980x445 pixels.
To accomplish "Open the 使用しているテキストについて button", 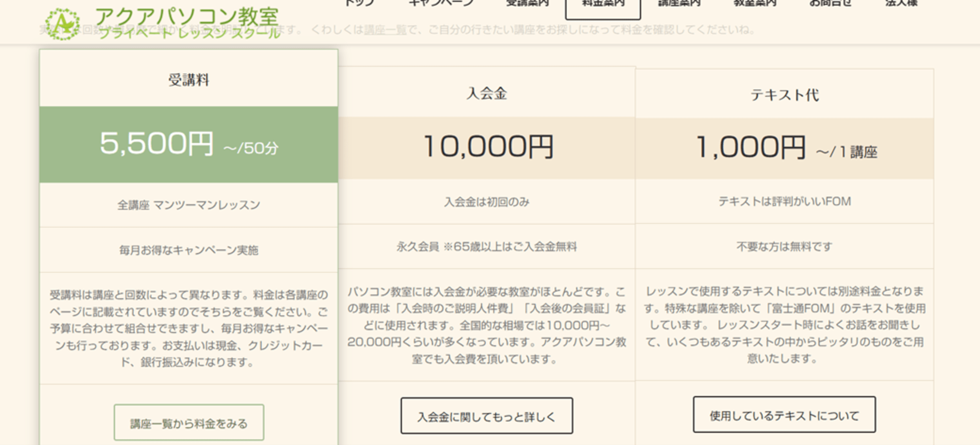I will pos(784,415).
